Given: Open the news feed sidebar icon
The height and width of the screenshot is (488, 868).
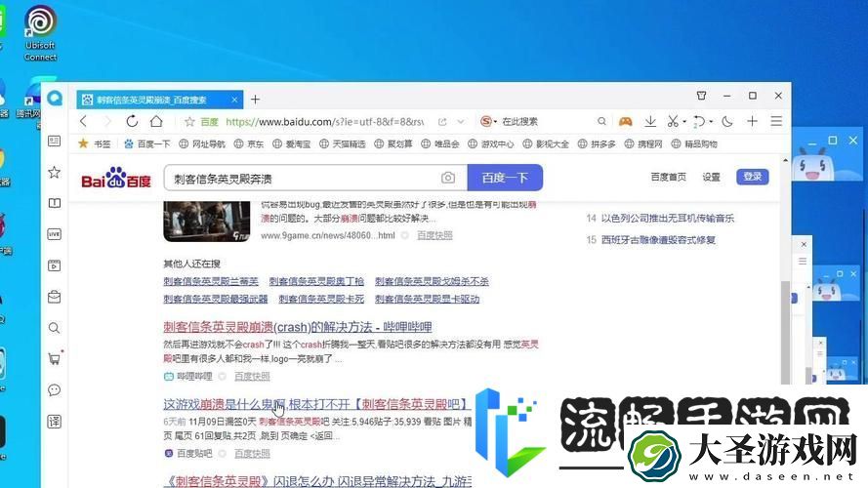Looking at the screenshot, I should click(x=55, y=142).
